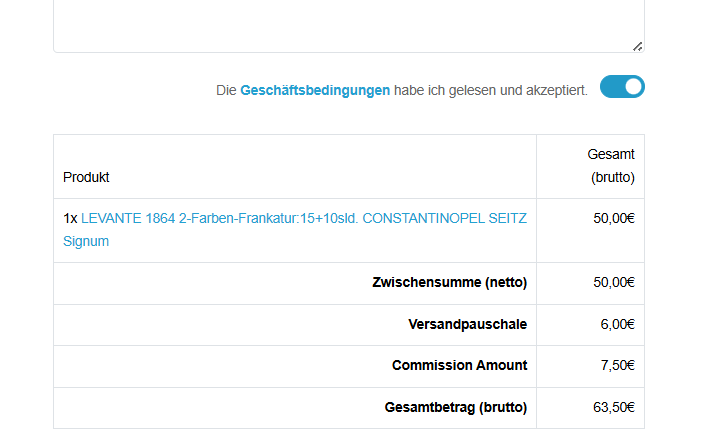This screenshot has height=438, width=702.
Task: Click the product row's 50,00€ price
Action: coord(613,217)
